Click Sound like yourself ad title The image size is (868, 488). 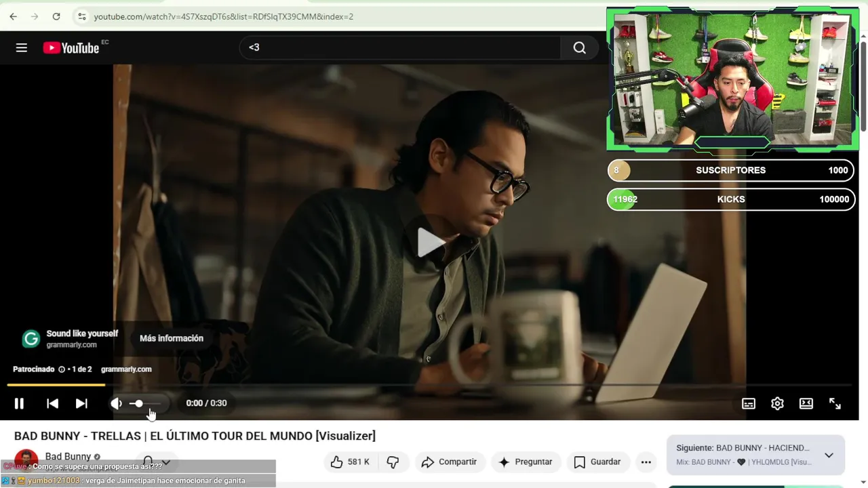tap(82, 333)
